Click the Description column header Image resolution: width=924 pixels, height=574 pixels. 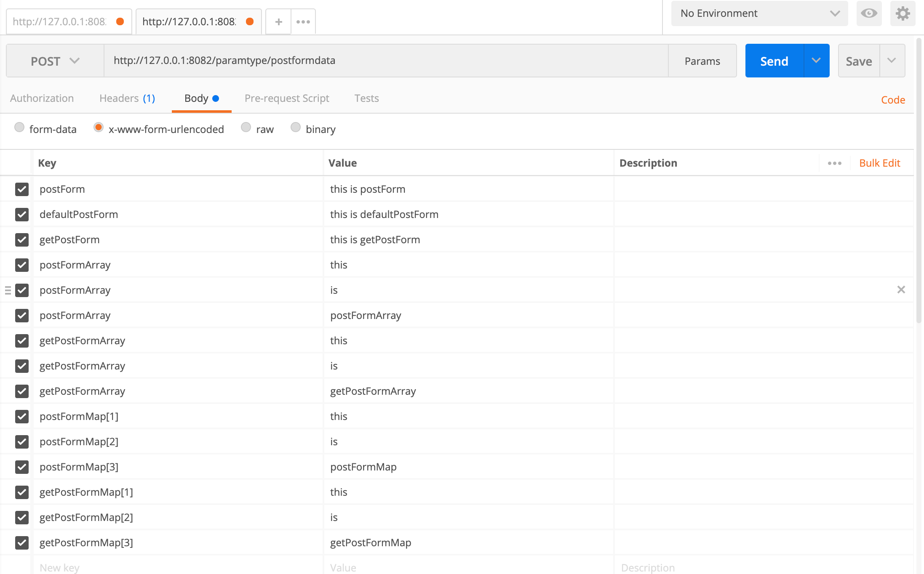click(648, 163)
